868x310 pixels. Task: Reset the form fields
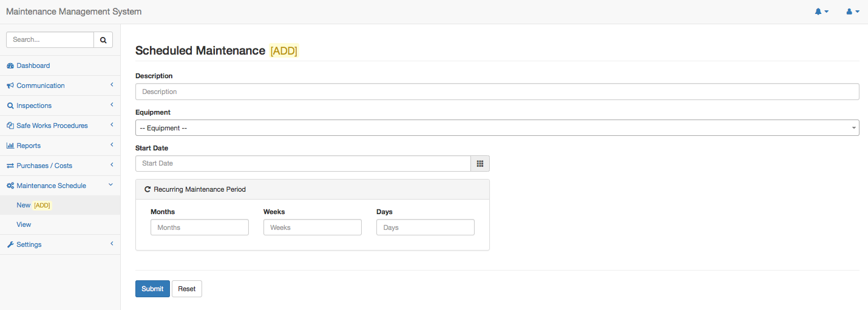(x=187, y=289)
